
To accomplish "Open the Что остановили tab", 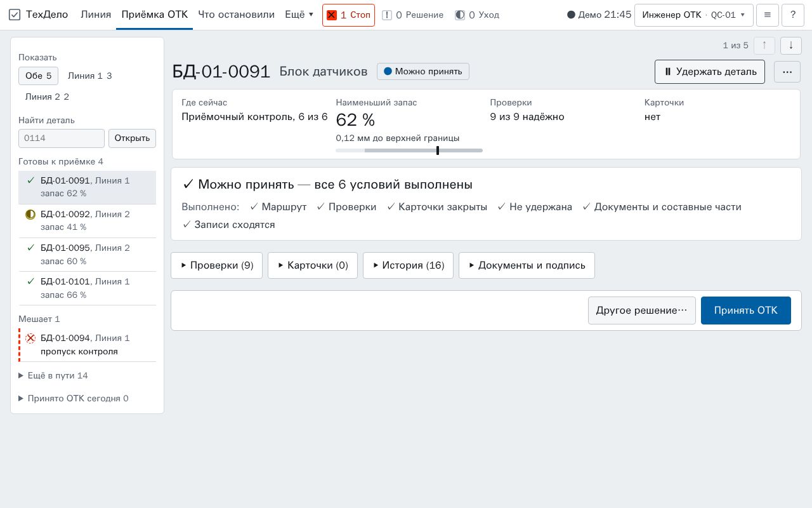I will (x=236, y=15).
